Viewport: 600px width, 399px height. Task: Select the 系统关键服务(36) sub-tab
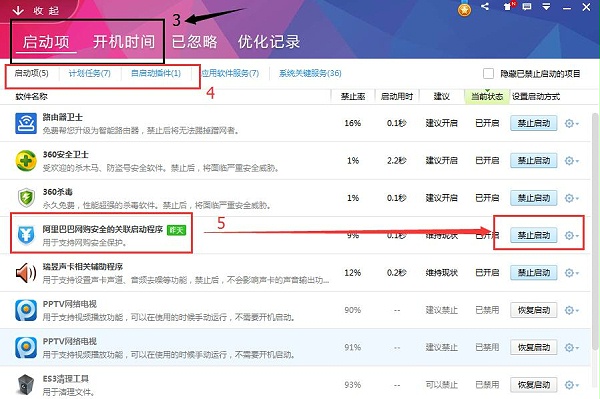tap(310, 73)
